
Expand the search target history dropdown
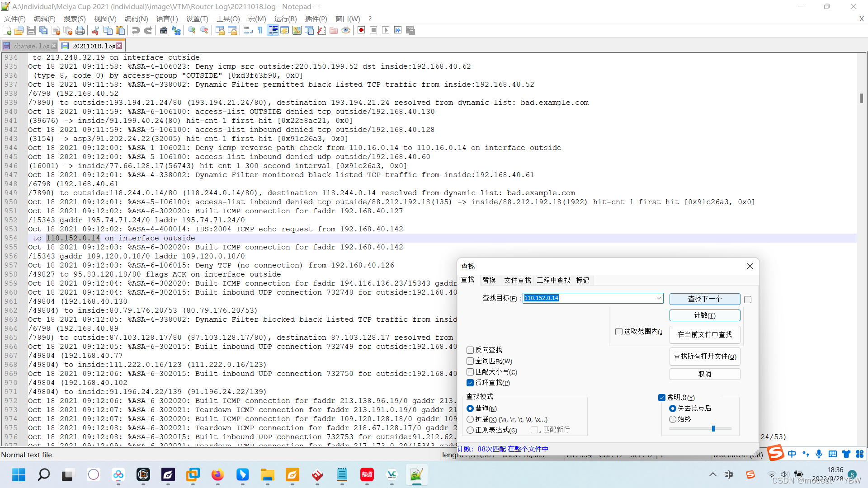[x=659, y=298]
